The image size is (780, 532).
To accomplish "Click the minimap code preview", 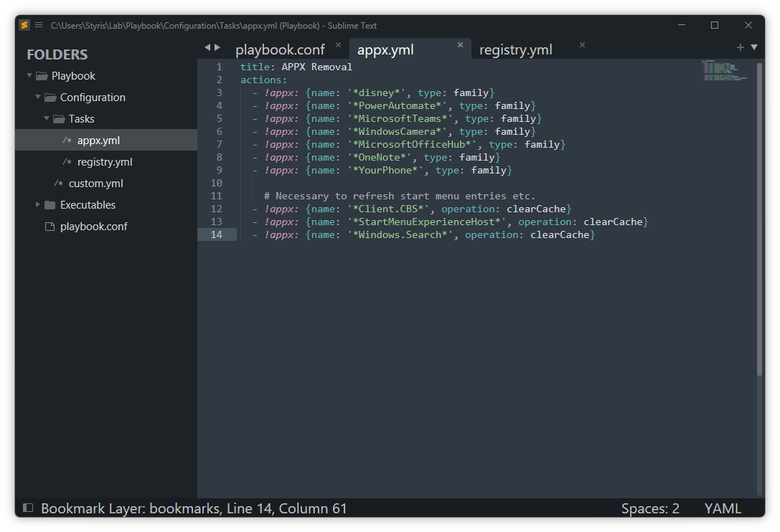I will (724, 70).
